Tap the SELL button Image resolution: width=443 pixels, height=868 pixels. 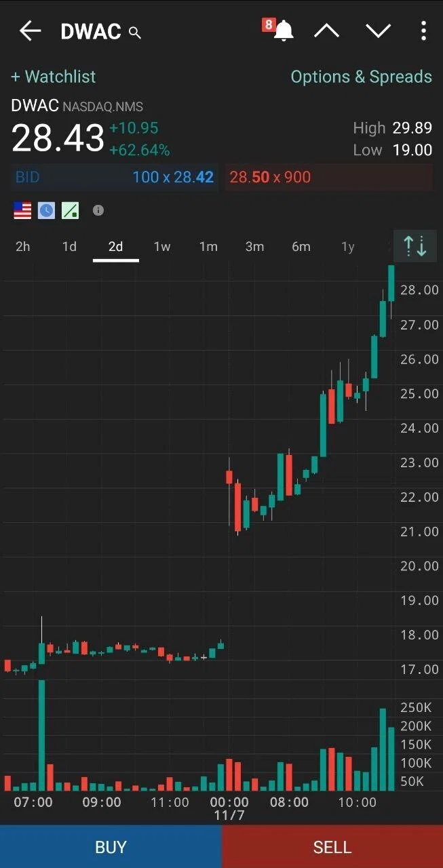pos(332,847)
